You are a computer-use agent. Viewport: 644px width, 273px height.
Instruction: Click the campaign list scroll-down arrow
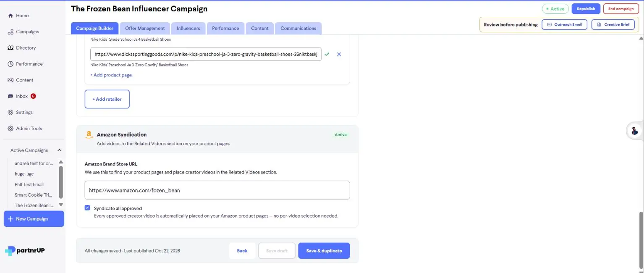(61, 205)
